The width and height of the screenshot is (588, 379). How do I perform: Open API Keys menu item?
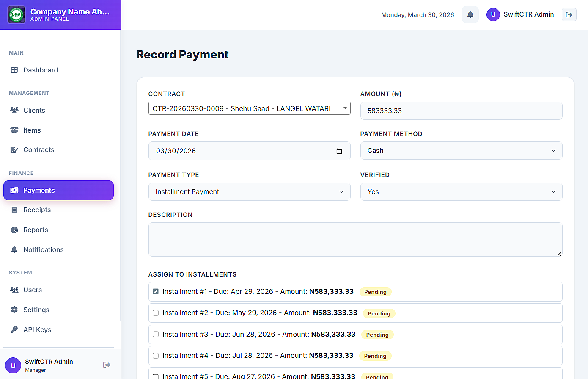coord(58,329)
